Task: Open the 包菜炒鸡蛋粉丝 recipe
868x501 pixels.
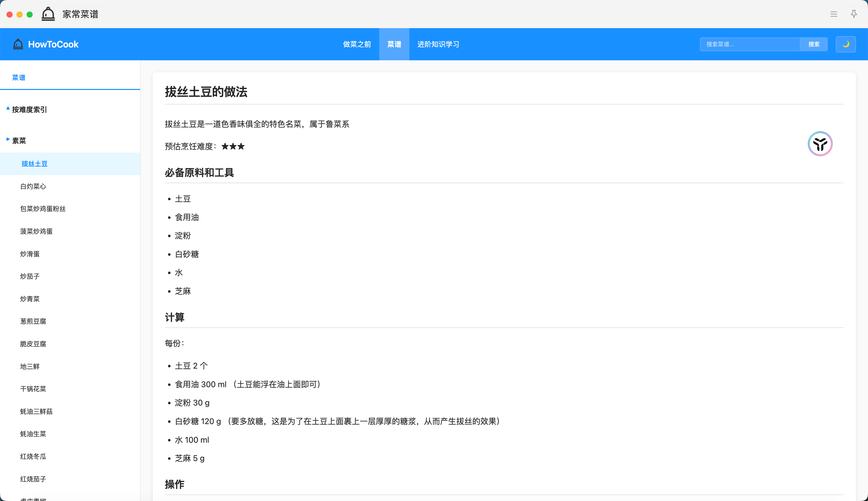Action: click(x=43, y=209)
